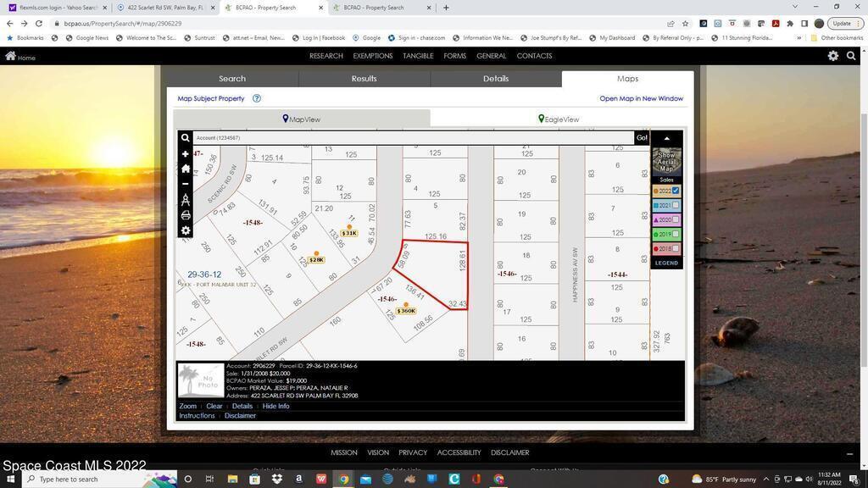
Task: Click the map home extent icon
Action: (186, 169)
